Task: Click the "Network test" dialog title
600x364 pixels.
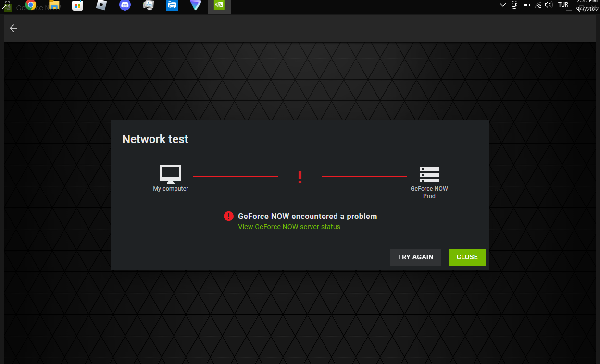Action: click(x=155, y=139)
